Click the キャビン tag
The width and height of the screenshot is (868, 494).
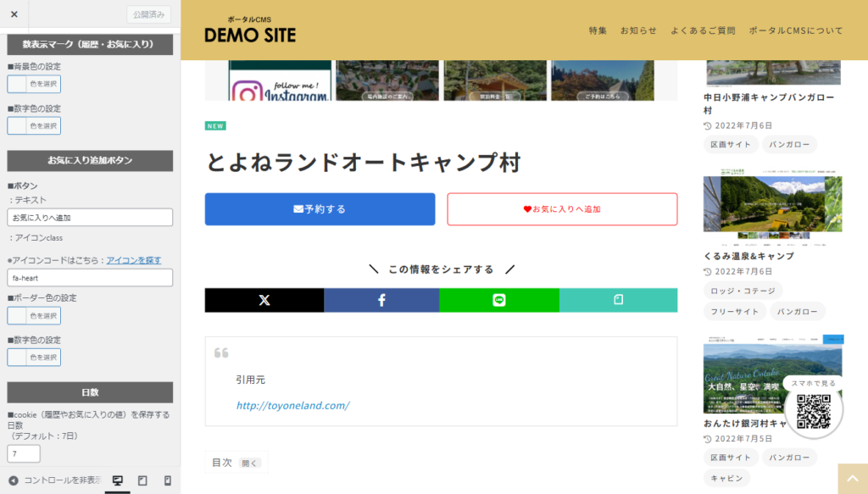(726, 478)
